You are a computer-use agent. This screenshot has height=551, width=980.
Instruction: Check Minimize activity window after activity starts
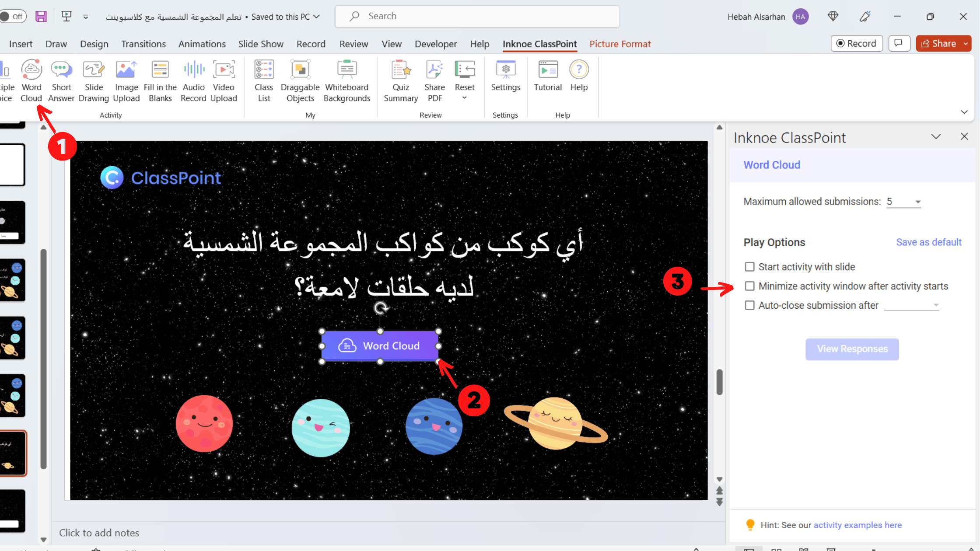(x=749, y=286)
